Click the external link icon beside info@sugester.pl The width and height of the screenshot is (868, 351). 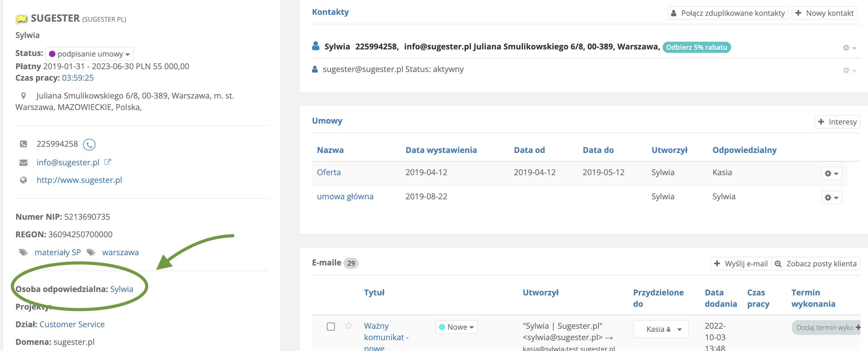(107, 162)
